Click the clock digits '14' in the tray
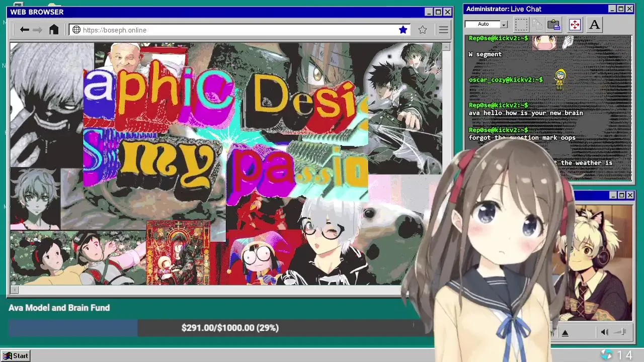This screenshot has height=362, width=644. click(624, 355)
